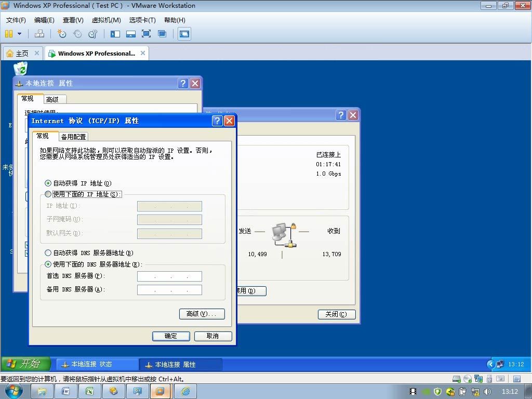
Task: Open the 选项卡(T) menu
Action: (142, 20)
